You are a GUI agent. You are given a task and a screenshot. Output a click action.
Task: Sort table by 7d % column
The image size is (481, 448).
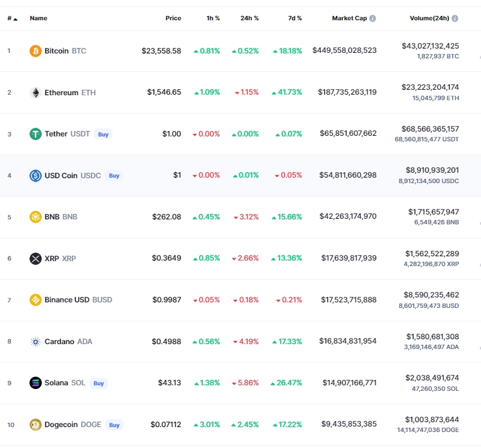tap(295, 18)
